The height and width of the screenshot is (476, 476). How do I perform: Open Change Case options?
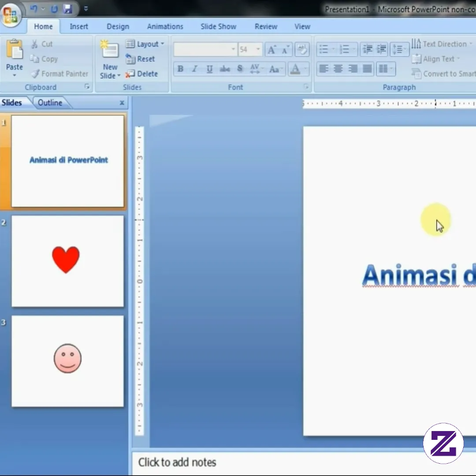click(x=275, y=69)
